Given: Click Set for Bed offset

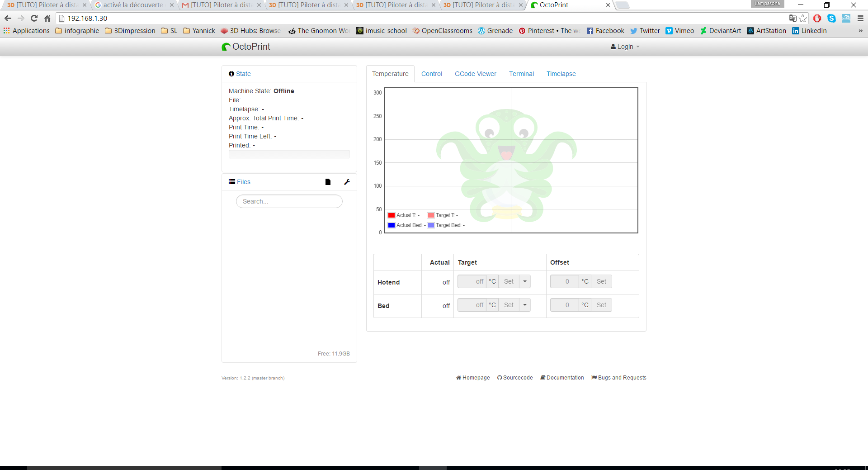Looking at the screenshot, I should [601, 305].
